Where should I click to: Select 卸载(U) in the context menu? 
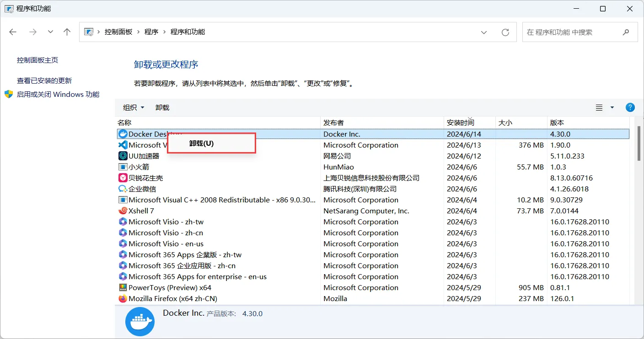tap(211, 143)
